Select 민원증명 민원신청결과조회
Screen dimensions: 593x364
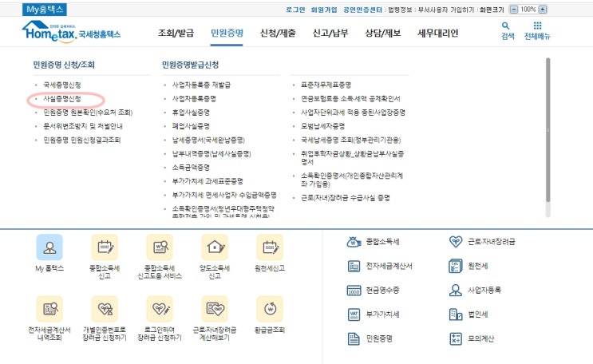click(x=82, y=140)
